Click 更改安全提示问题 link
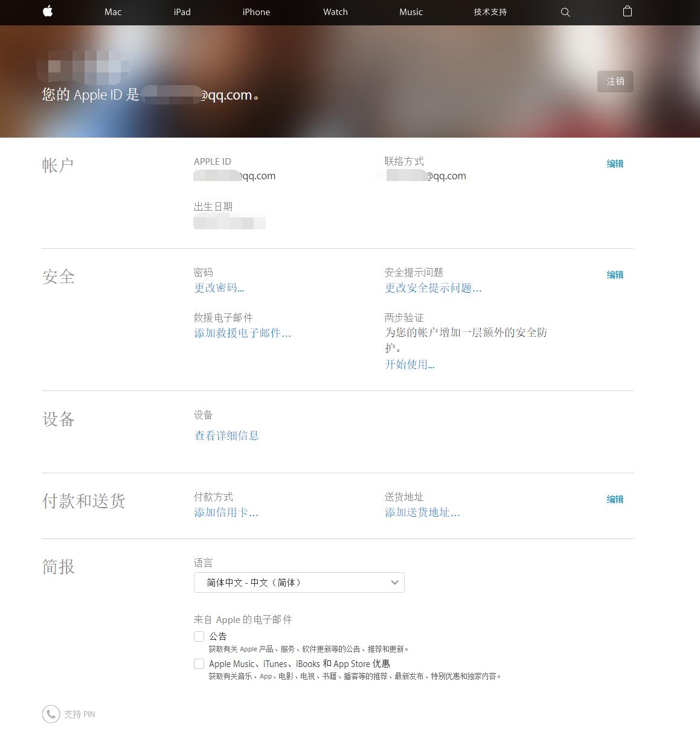The height and width of the screenshot is (731, 700). 432,288
